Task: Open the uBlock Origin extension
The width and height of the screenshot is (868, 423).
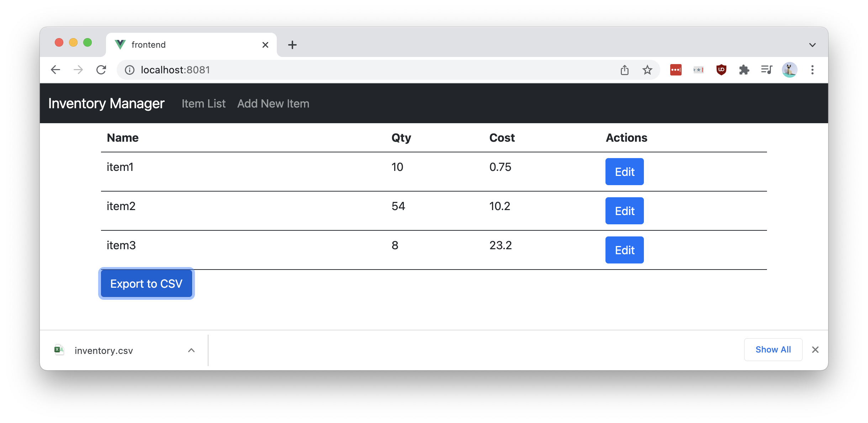Action: [x=721, y=70]
